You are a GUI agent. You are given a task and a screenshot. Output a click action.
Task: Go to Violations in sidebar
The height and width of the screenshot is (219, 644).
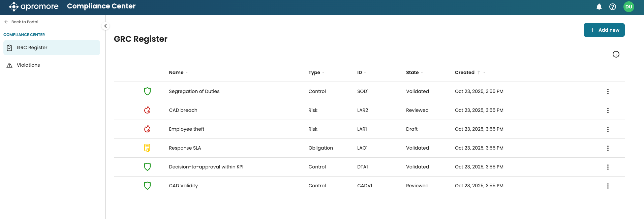(x=28, y=65)
